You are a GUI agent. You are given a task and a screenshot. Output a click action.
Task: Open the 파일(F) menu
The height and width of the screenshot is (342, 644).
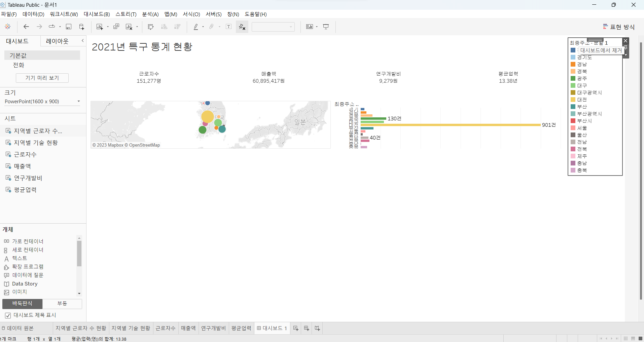click(x=9, y=14)
